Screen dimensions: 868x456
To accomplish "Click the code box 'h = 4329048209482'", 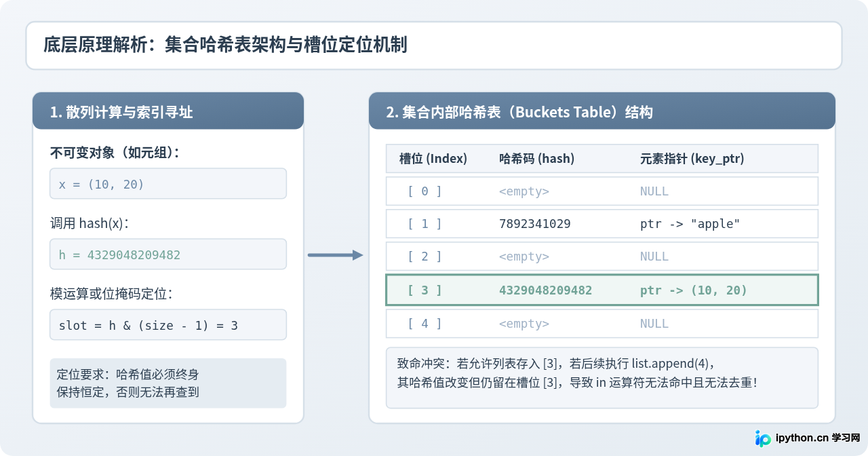I will tap(168, 254).
